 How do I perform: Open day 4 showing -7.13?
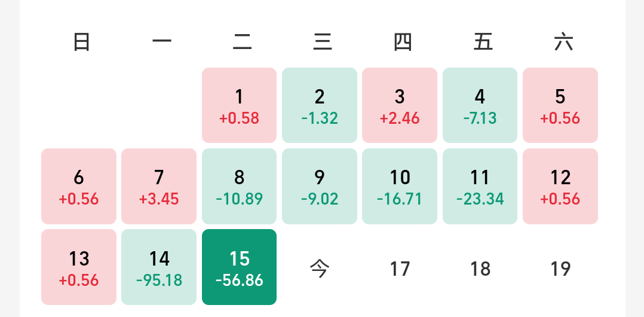click(x=480, y=105)
